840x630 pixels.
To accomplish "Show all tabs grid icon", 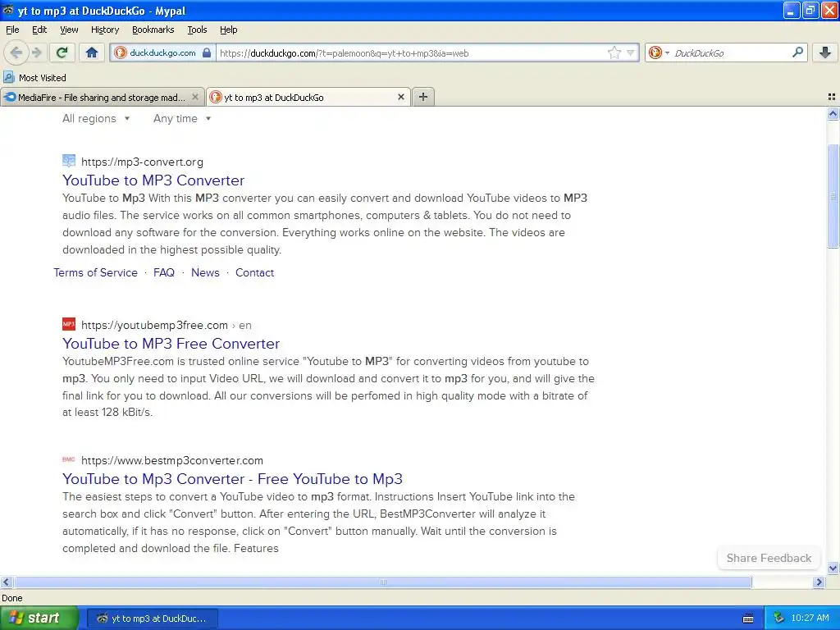I will click(832, 97).
